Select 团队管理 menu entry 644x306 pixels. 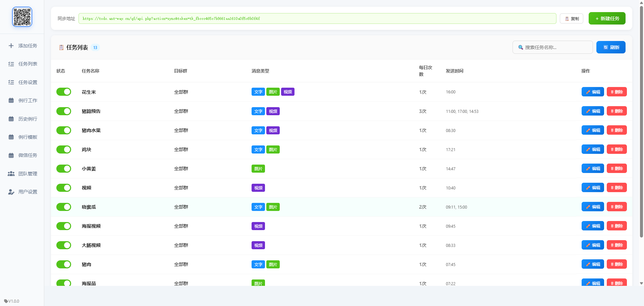pos(22,174)
